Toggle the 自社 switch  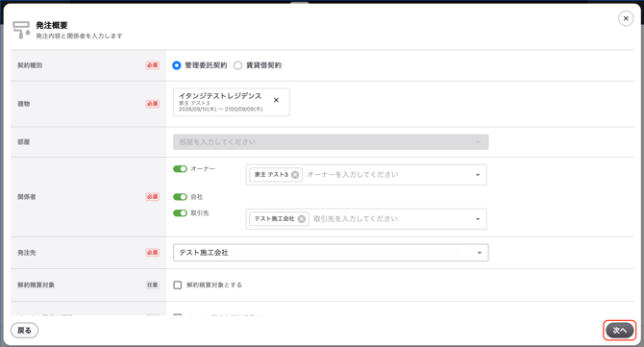pos(180,197)
